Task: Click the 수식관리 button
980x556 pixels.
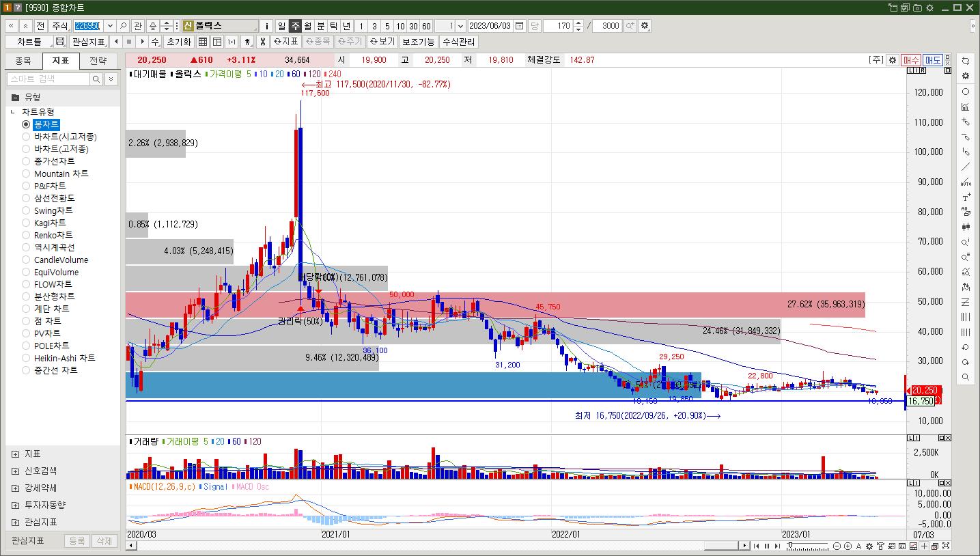Action: (458, 42)
